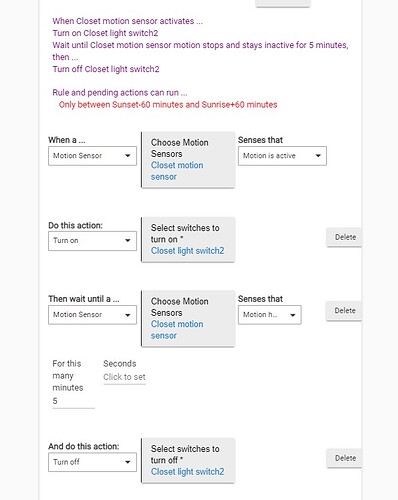Open the 'Turn off' action dropdown

point(92,462)
